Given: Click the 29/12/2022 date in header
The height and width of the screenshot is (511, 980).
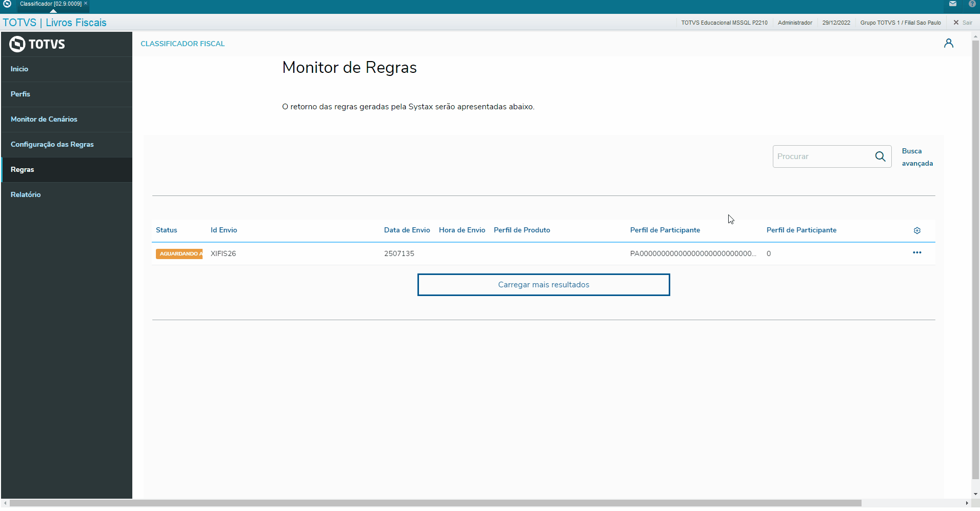Looking at the screenshot, I should coord(836,23).
